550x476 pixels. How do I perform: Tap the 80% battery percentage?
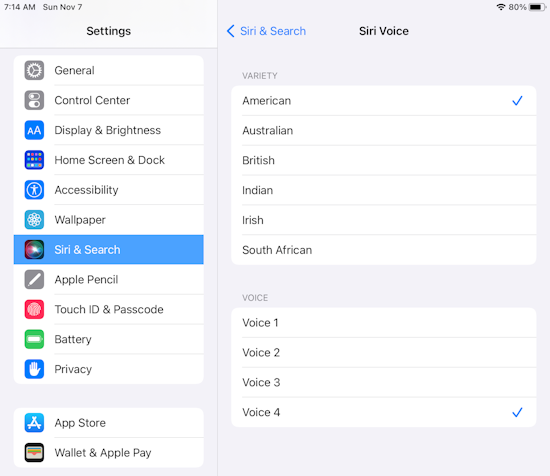tap(517, 7)
